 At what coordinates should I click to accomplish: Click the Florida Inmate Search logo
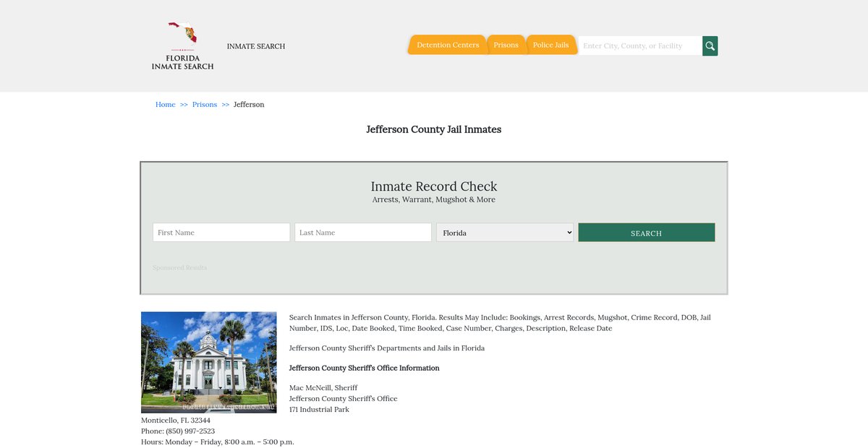point(182,46)
